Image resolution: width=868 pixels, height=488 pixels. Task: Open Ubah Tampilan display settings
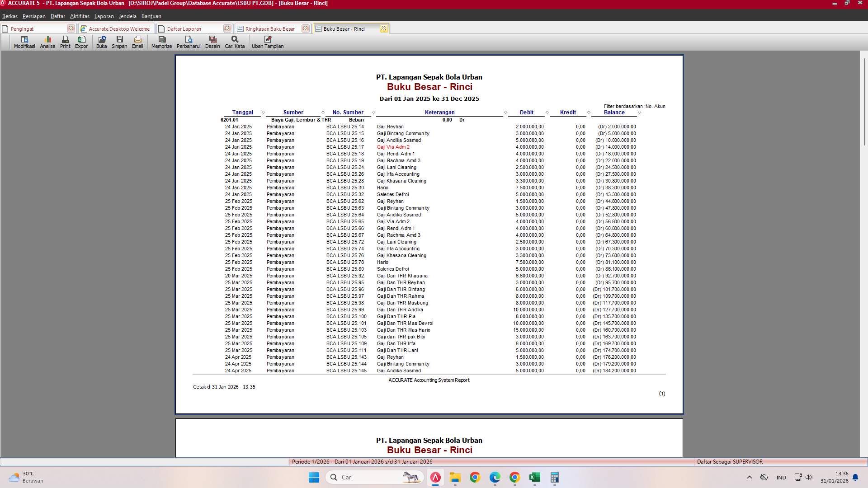(268, 42)
